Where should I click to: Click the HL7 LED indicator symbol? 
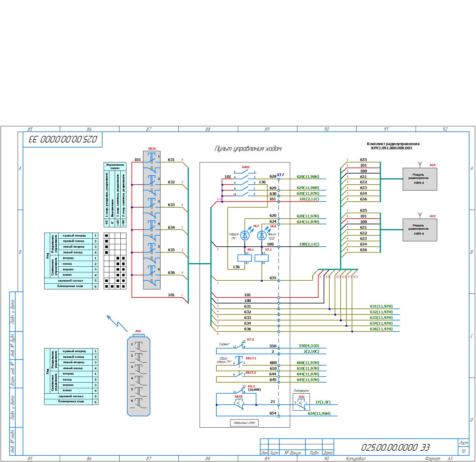click(x=245, y=236)
